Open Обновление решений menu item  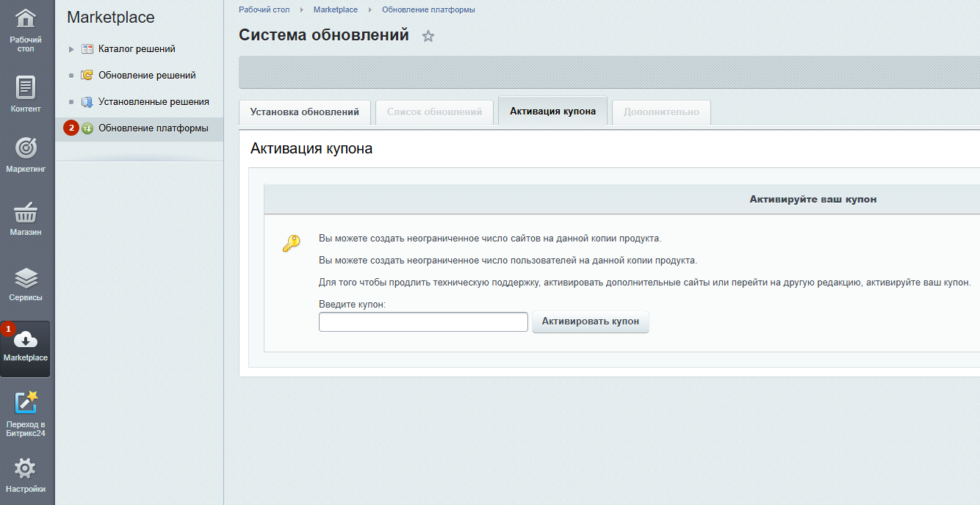pyautogui.click(x=147, y=76)
